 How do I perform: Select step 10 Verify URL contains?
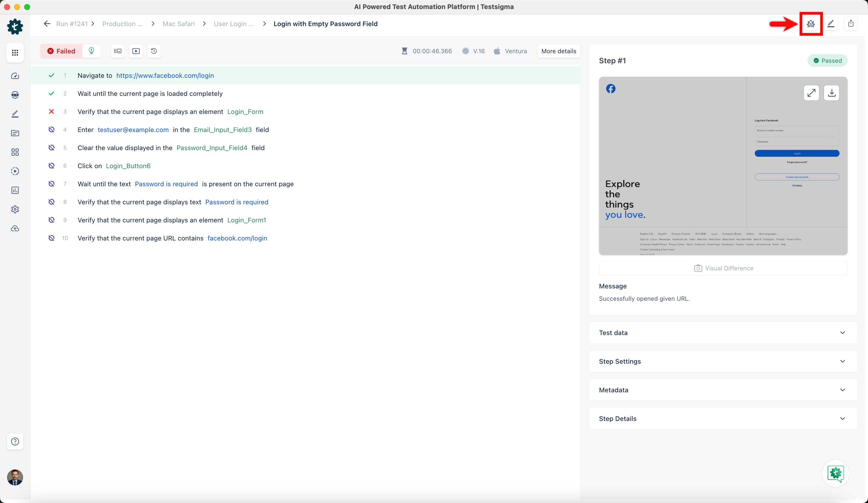(x=305, y=238)
